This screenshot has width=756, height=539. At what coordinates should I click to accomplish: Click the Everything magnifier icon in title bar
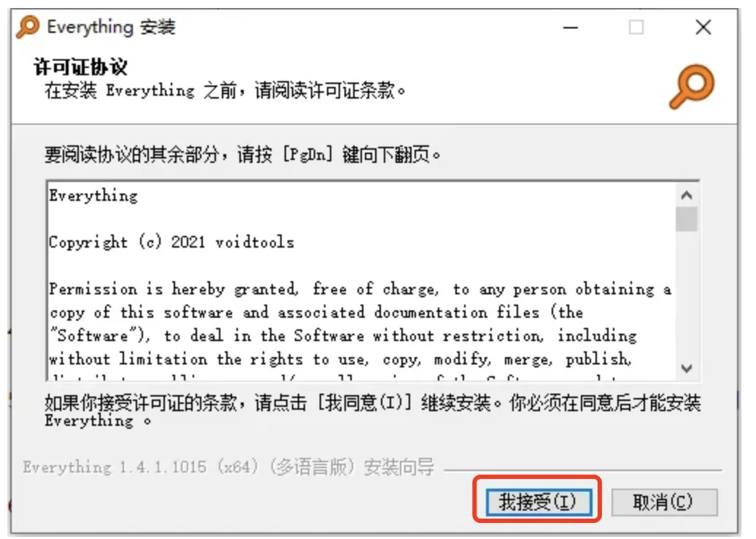tap(28, 26)
